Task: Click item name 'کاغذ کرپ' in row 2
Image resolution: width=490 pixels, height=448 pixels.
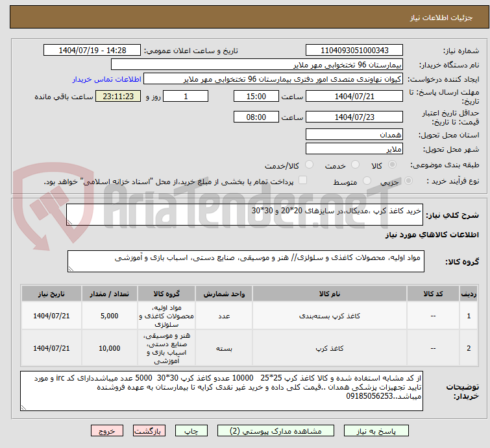Action: click(x=330, y=348)
